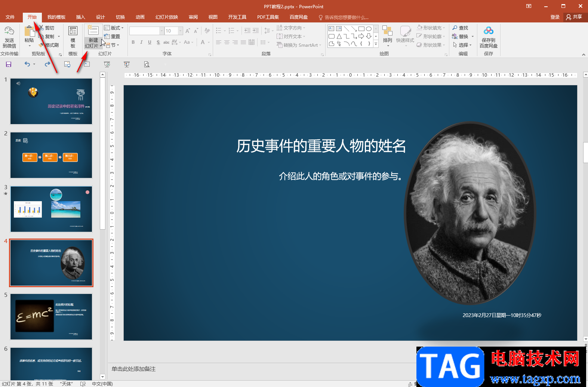Select slide 2 thumbnail
This screenshot has width=588, height=387.
[51, 155]
